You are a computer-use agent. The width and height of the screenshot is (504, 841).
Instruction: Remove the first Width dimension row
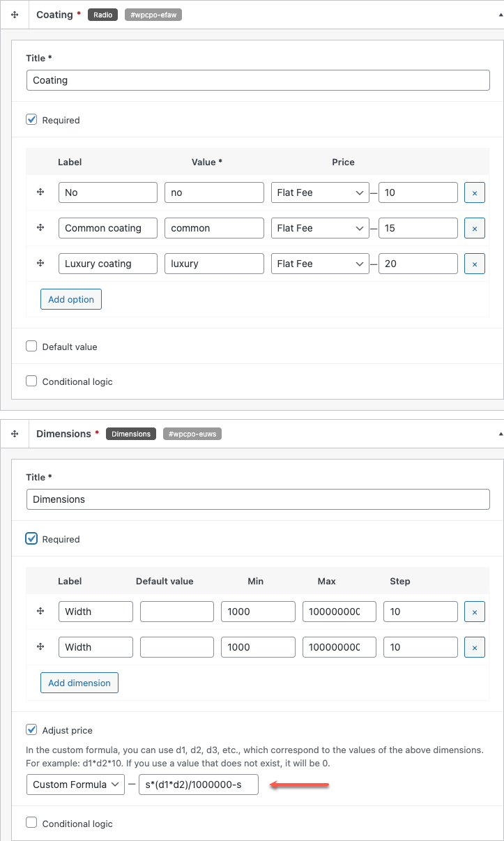click(x=475, y=612)
